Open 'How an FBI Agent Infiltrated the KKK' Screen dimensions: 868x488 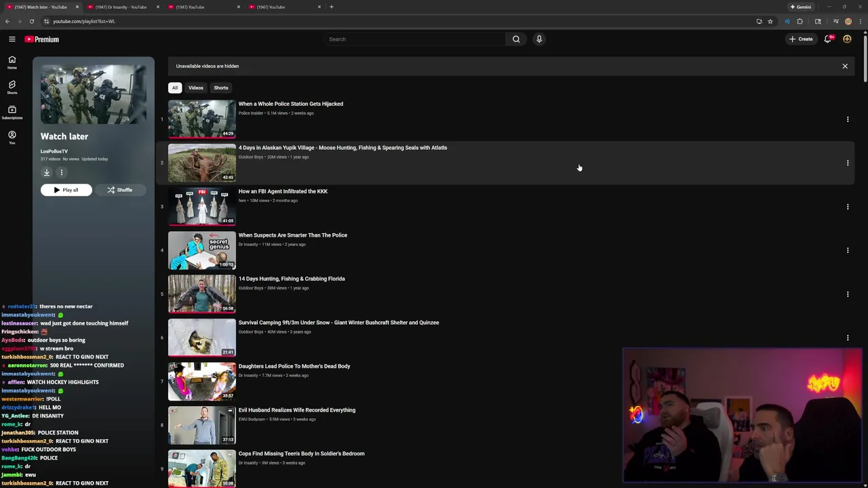[283, 191]
